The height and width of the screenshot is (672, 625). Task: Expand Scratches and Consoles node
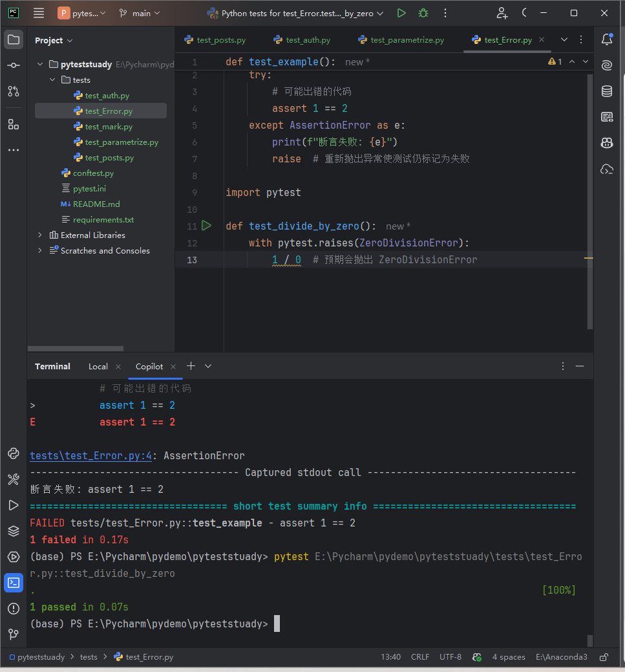(40, 250)
